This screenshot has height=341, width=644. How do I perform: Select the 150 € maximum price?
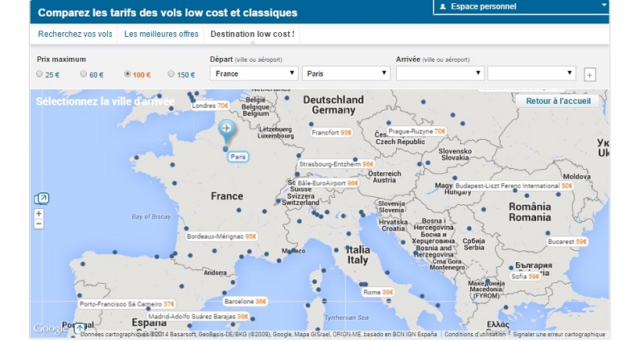click(x=171, y=74)
